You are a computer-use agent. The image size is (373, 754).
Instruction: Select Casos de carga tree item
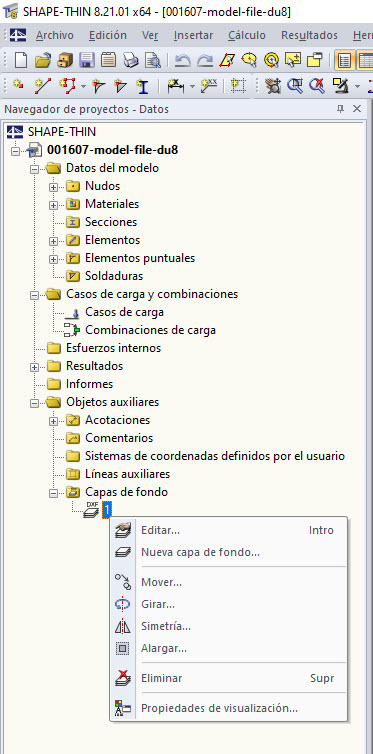(x=124, y=312)
